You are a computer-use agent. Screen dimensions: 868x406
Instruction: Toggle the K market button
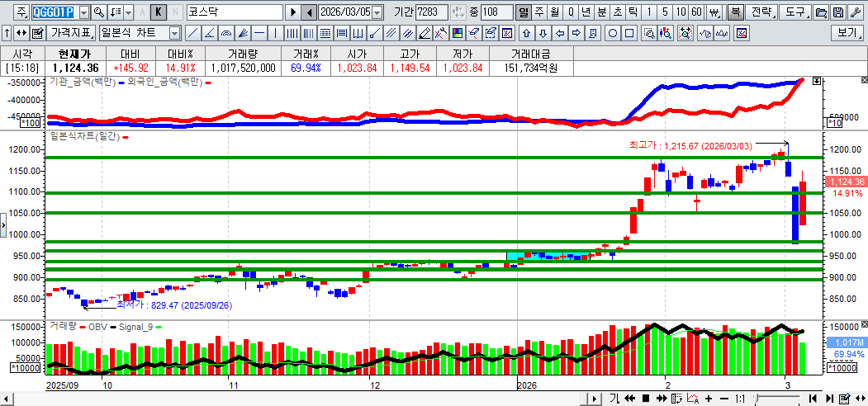(159, 12)
